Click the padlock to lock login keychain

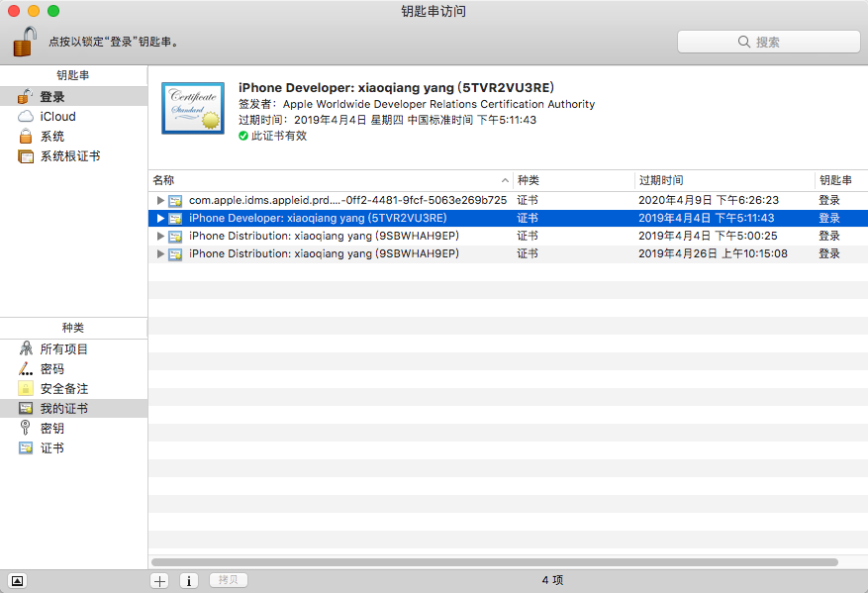click(x=25, y=42)
